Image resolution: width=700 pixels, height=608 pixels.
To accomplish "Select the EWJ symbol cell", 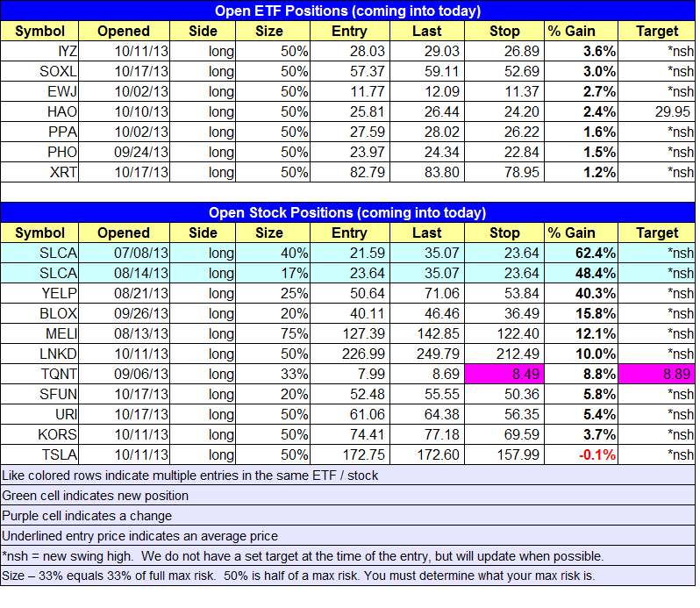I will point(39,91).
